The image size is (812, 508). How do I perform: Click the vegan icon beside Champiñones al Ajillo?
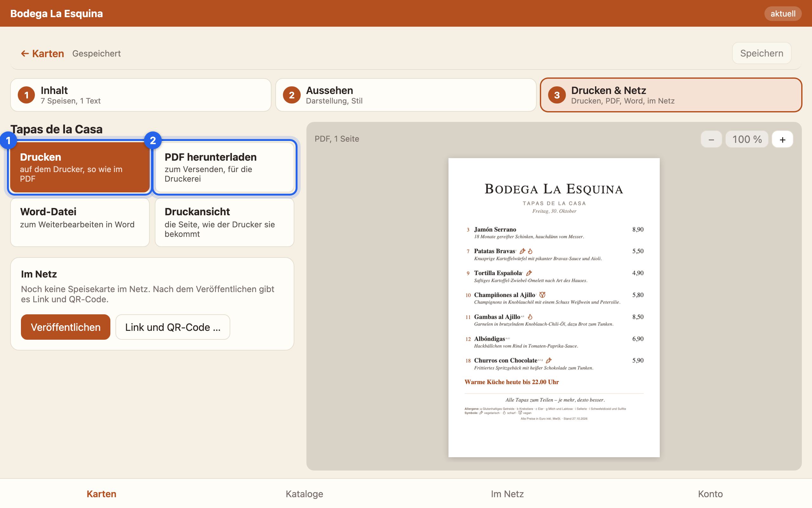(x=542, y=295)
